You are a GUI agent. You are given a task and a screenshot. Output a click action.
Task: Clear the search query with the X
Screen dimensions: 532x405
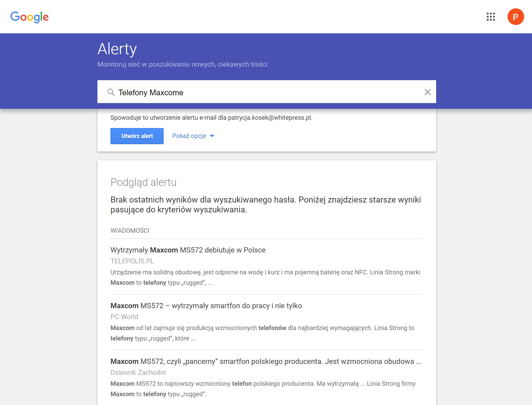tap(428, 92)
